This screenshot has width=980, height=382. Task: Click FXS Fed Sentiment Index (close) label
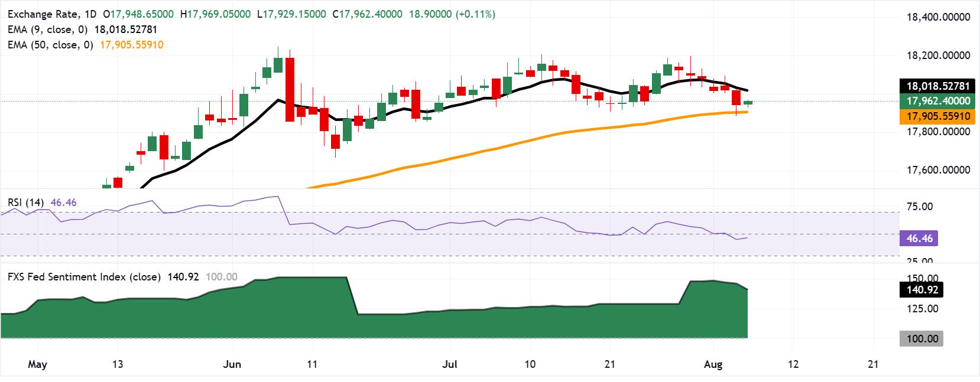point(84,277)
